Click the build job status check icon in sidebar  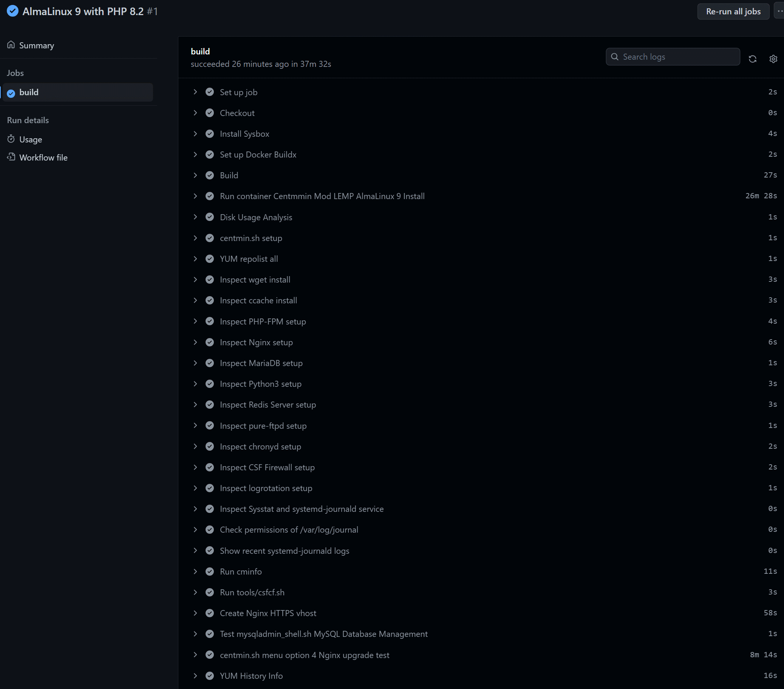[11, 93]
